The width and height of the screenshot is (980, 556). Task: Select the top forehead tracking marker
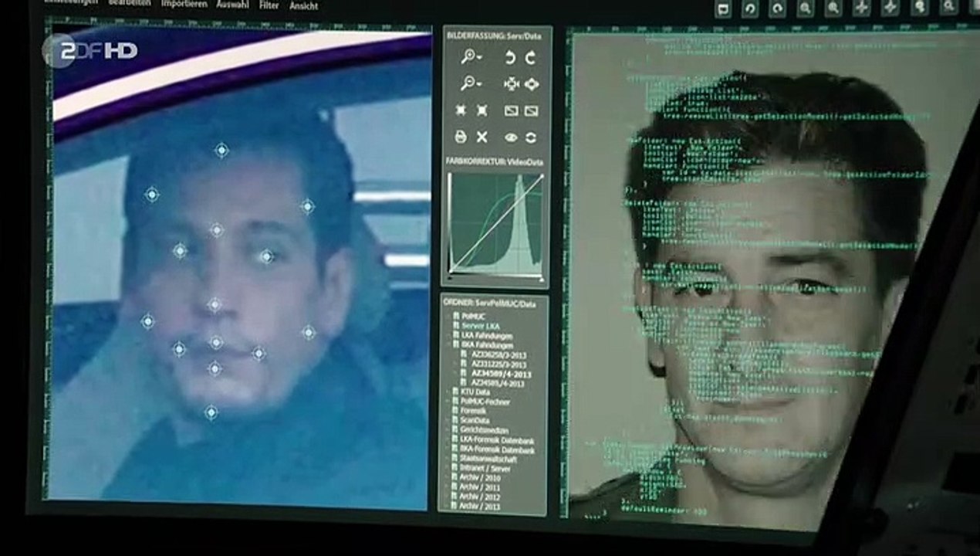point(221,150)
